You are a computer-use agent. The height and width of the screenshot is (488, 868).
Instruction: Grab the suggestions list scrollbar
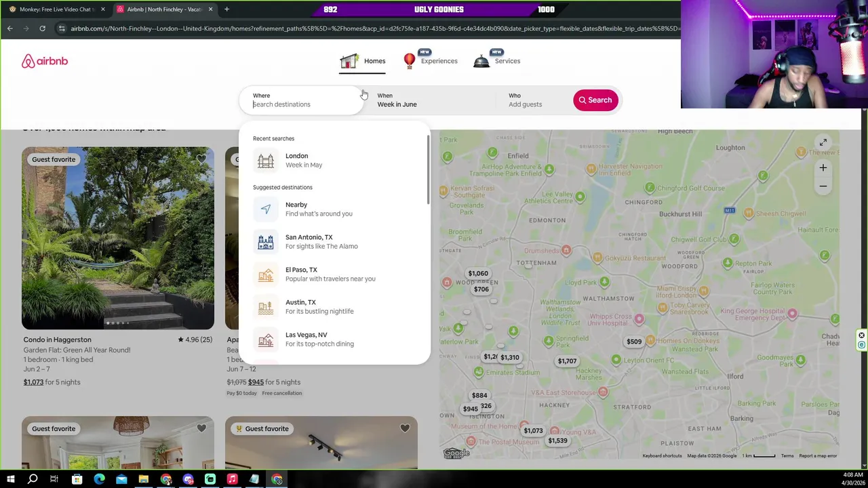click(428, 169)
